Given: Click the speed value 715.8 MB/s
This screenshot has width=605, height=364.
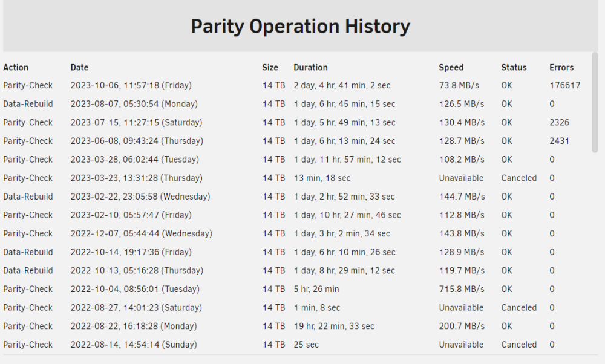Looking at the screenshot, I should tap(462, 289).
